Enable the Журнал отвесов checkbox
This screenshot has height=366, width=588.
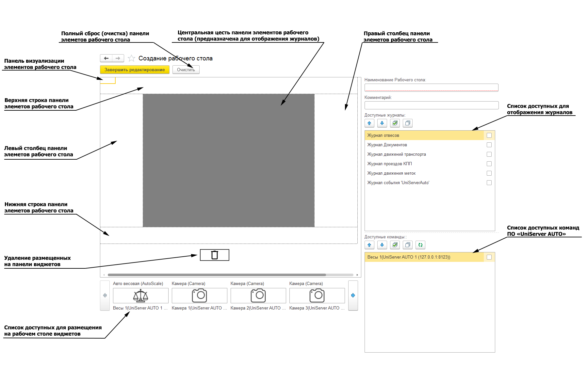click(489, 135)
